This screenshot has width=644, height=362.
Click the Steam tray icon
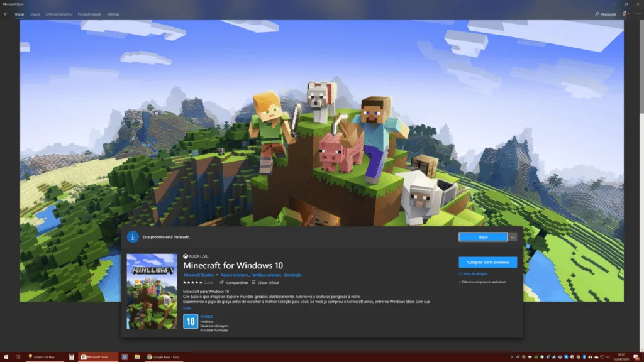coord(554,357)
